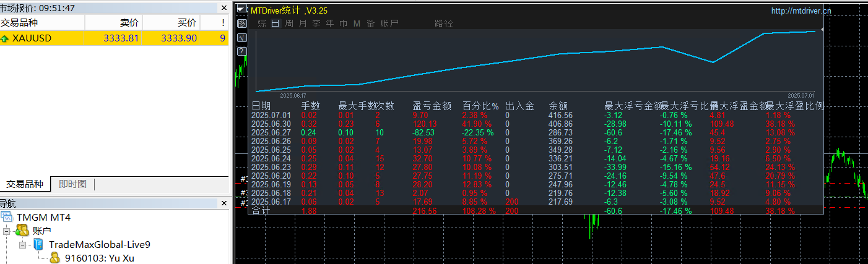Image resolution: width=868 pixels, height=264 pixels.
Task: Click the 百分比% column header
Action: click(x=480, y=106)
